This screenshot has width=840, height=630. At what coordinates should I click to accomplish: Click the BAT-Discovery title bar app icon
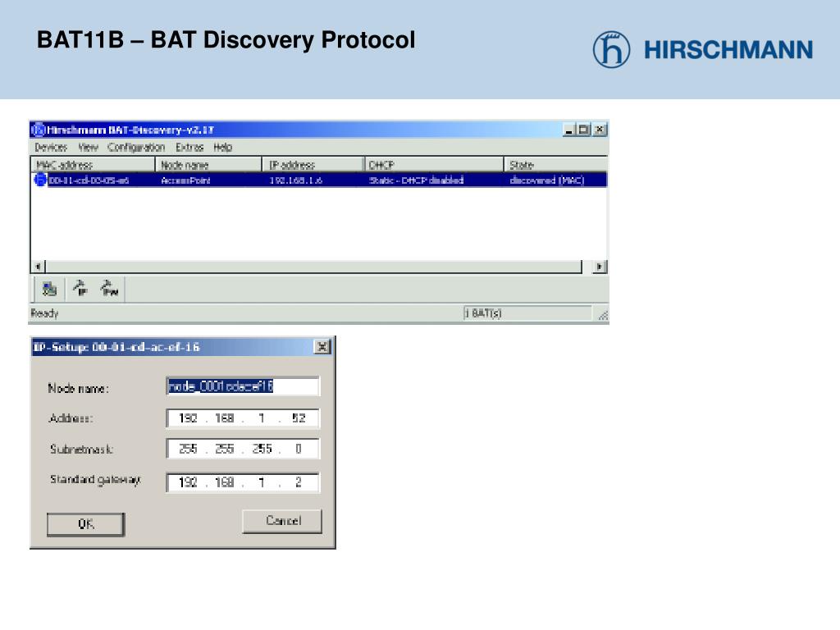38,130
